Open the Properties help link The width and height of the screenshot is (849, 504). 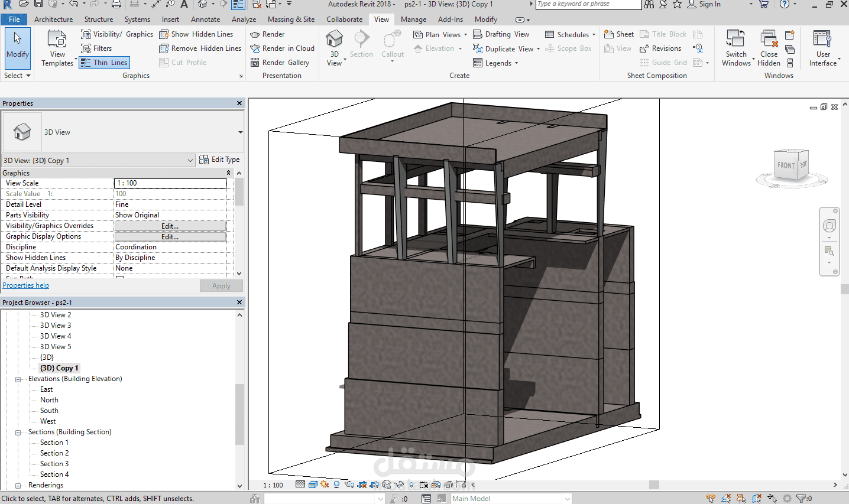26,285
